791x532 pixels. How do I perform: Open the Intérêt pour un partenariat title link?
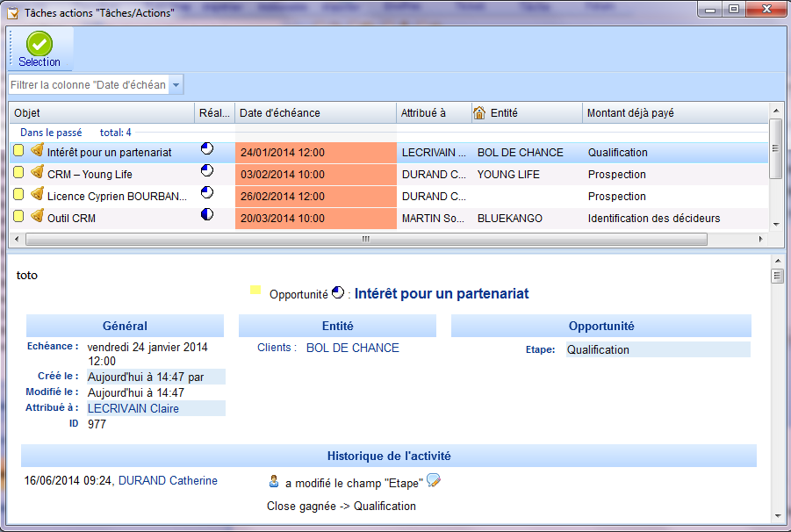442,293
